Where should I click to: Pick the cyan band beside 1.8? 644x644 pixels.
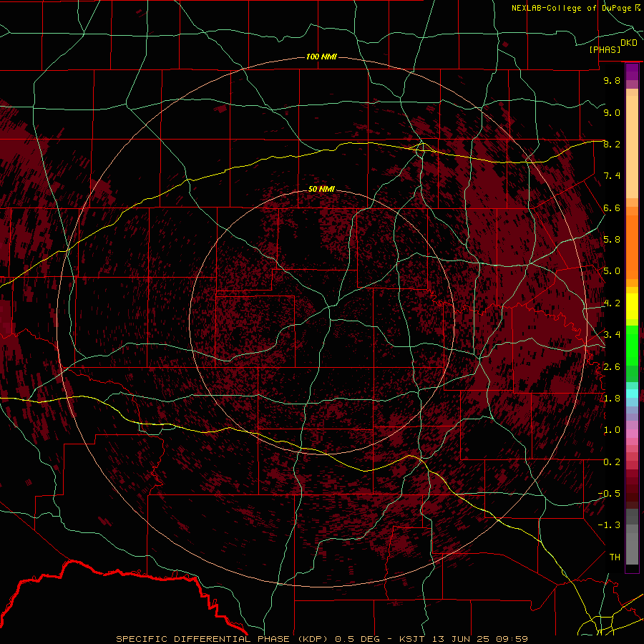[x=632, y=394]
